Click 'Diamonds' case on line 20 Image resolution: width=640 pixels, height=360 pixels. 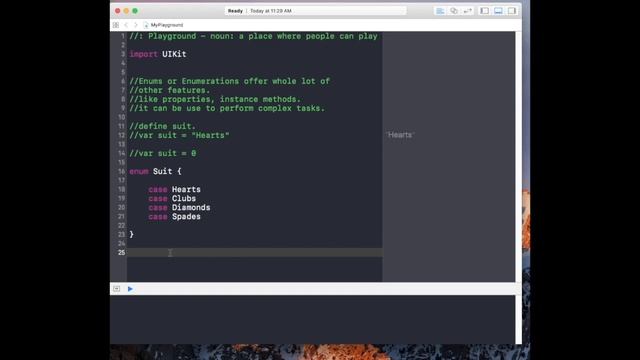pos(191,207)
